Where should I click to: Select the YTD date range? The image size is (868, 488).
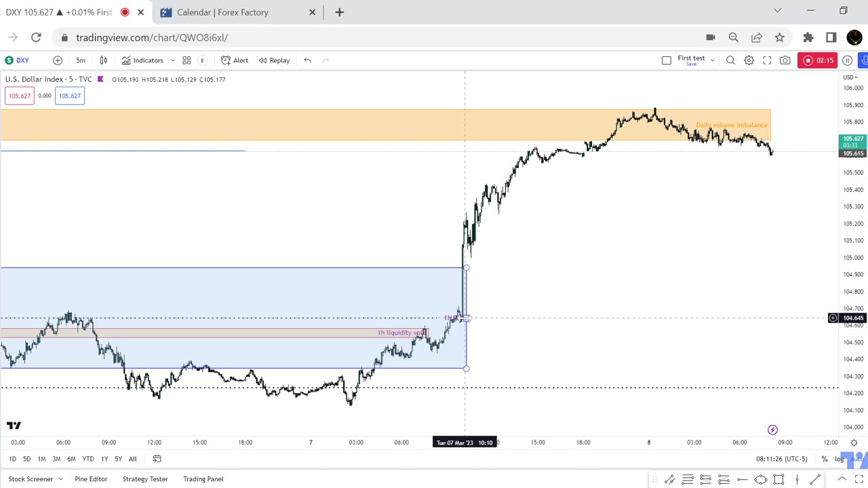[x=88, y=459]
